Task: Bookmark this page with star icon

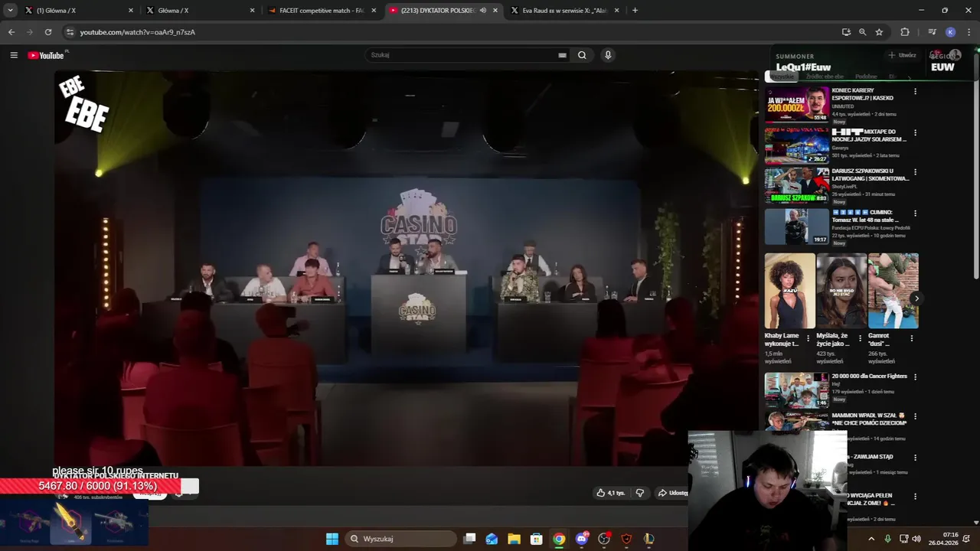Action: coord(879,32)
